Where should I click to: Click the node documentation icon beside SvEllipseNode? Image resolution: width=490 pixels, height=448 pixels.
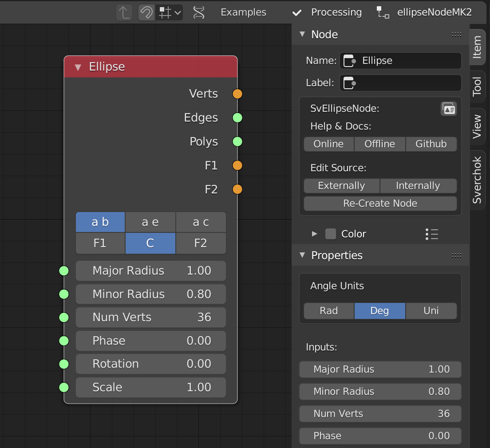point(449,109)
